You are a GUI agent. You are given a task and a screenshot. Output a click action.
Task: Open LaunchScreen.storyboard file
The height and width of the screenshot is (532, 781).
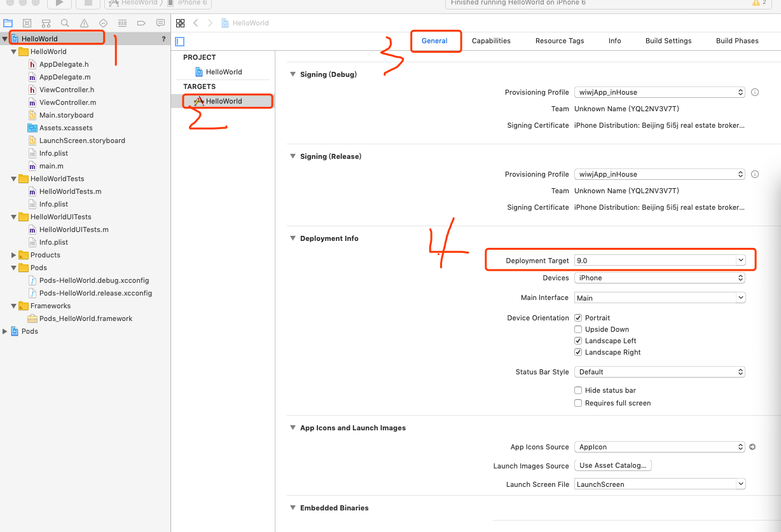[76, 140]
